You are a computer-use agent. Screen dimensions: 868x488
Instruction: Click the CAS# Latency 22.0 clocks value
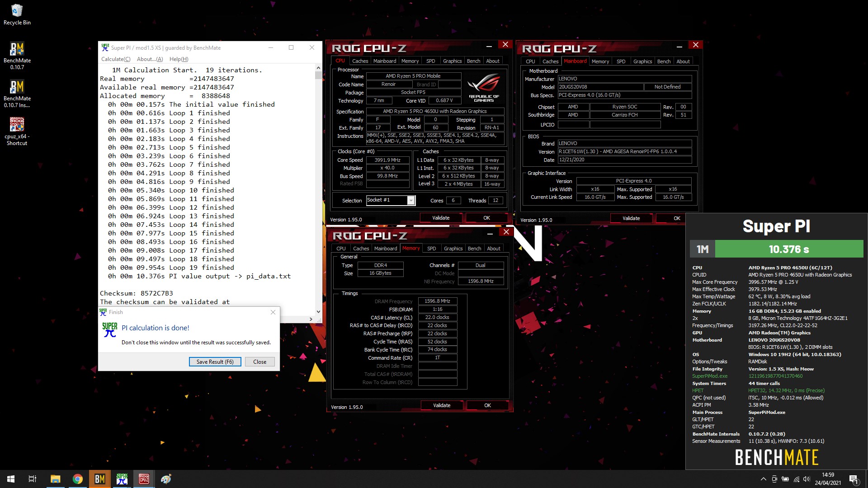[x=437, y=317]
